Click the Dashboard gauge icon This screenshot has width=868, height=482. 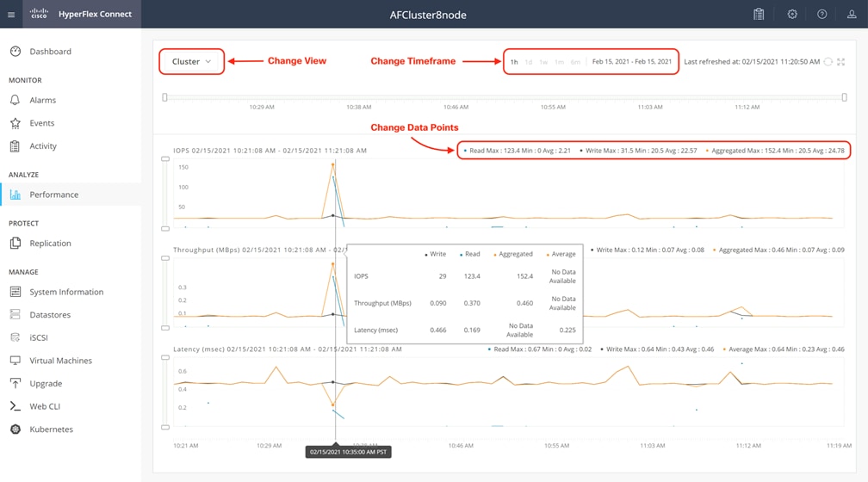point(15,52)
